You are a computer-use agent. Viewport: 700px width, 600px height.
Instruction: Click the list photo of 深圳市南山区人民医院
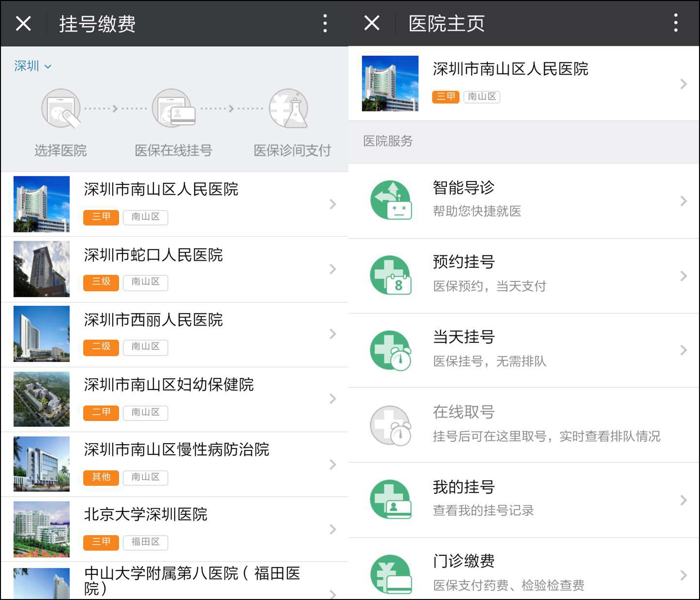click(42, 204)
